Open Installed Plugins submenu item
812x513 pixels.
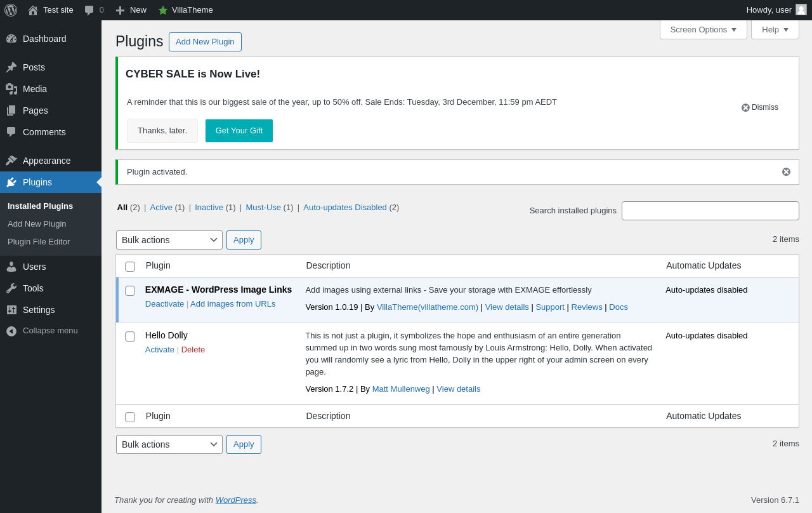(x=40, y=206)
